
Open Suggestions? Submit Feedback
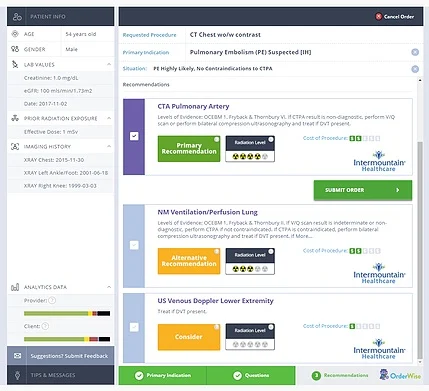point(61,356)
